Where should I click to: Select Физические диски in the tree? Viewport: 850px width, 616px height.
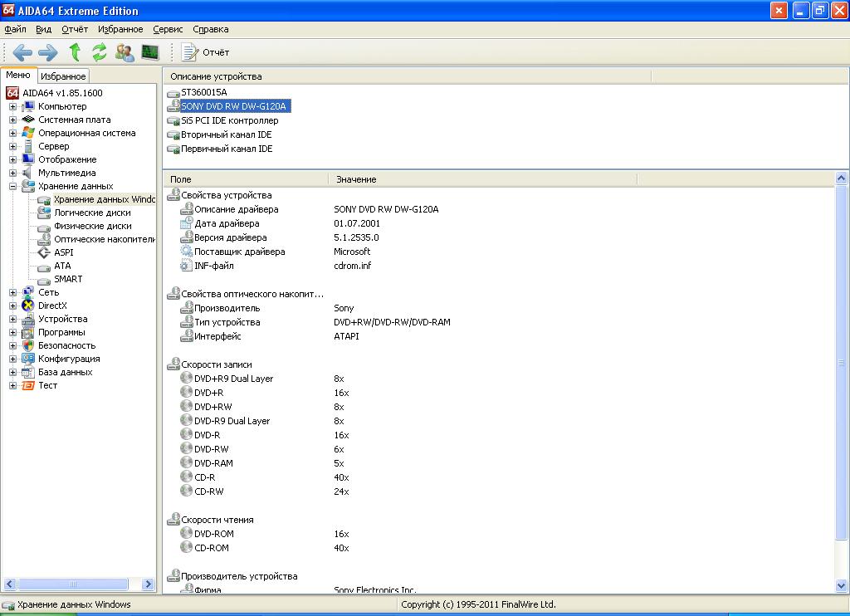[x=93, y=226]
